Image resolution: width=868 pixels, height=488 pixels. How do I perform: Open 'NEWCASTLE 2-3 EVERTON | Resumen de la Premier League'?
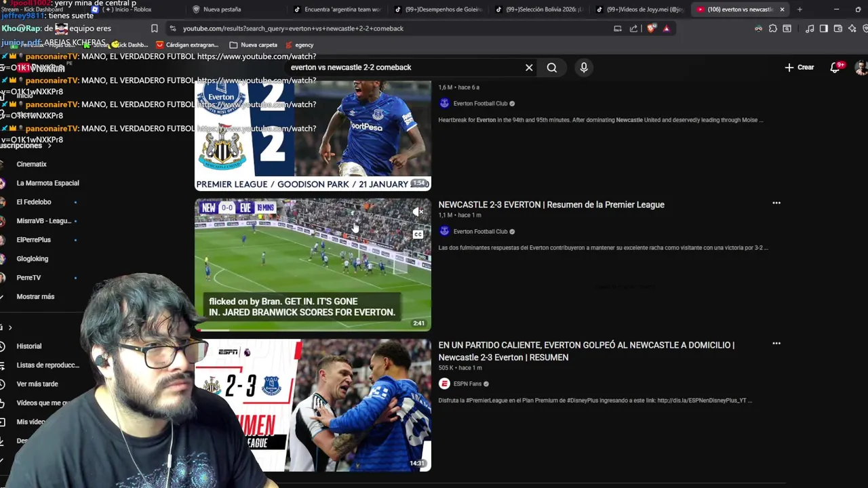coord(551,205)
